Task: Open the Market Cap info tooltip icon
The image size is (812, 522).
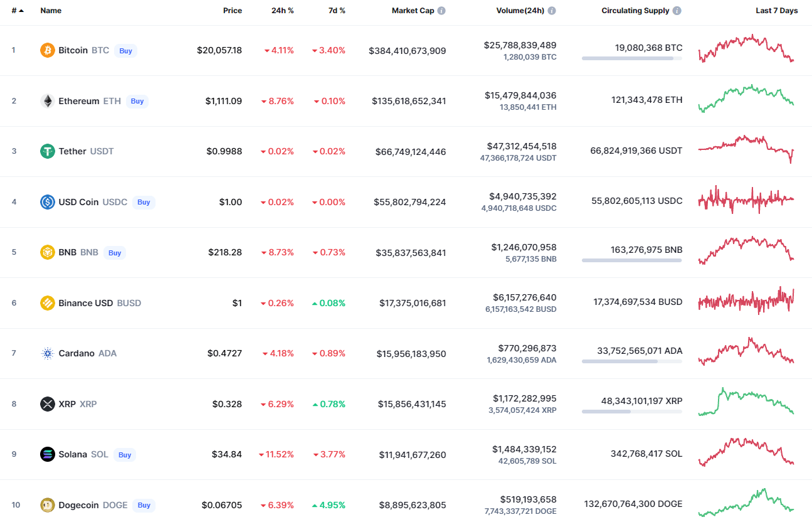Action: (441, 11)
